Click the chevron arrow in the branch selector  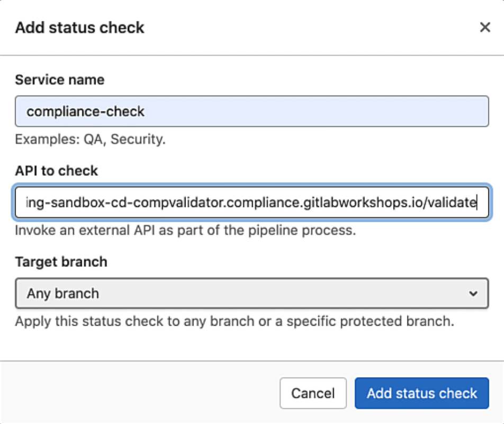pyautogui.click(x=473, y=293)
